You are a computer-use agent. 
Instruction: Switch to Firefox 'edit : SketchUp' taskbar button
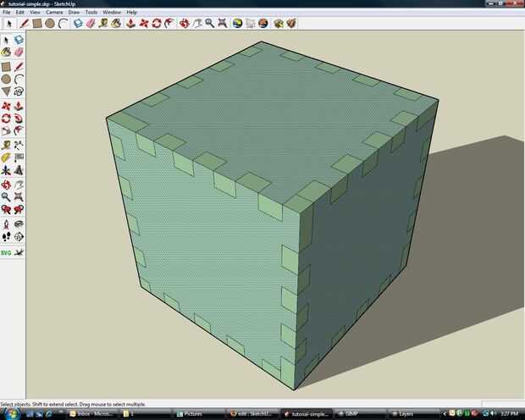pos(253,414)
